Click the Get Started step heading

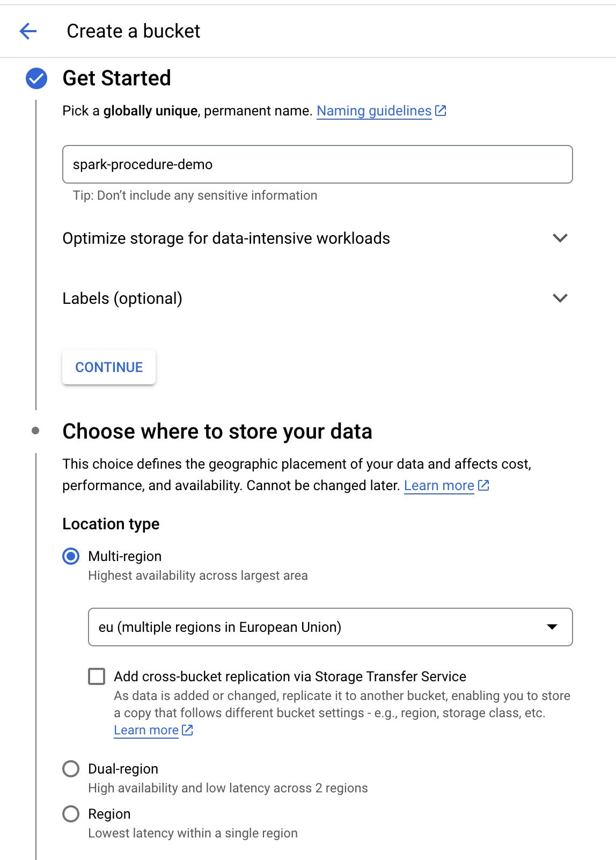coord(116,78)
